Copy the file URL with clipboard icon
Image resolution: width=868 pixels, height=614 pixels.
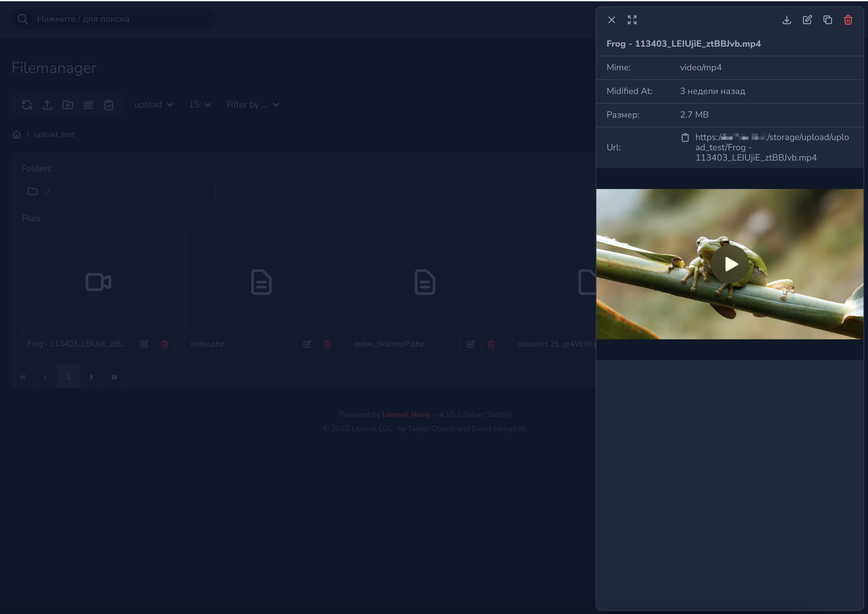click(685, 137)
